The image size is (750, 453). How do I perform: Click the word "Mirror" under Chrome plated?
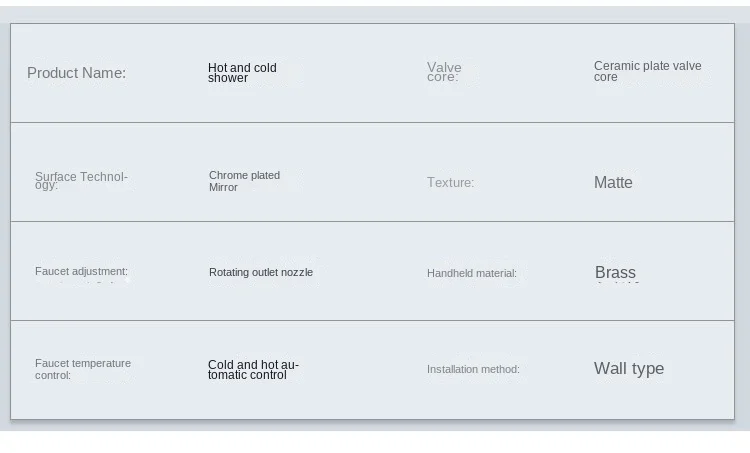click(x=223, y=188)
